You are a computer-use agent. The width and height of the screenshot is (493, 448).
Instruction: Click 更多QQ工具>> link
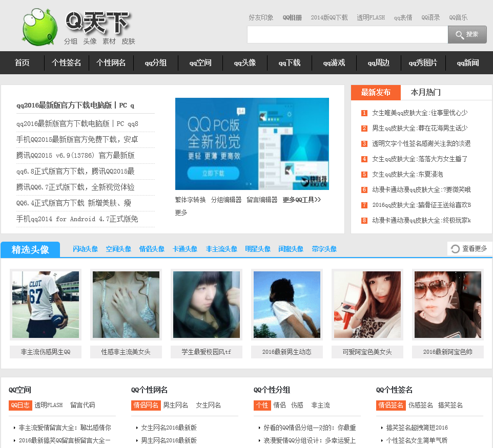[x=302, y=200]
